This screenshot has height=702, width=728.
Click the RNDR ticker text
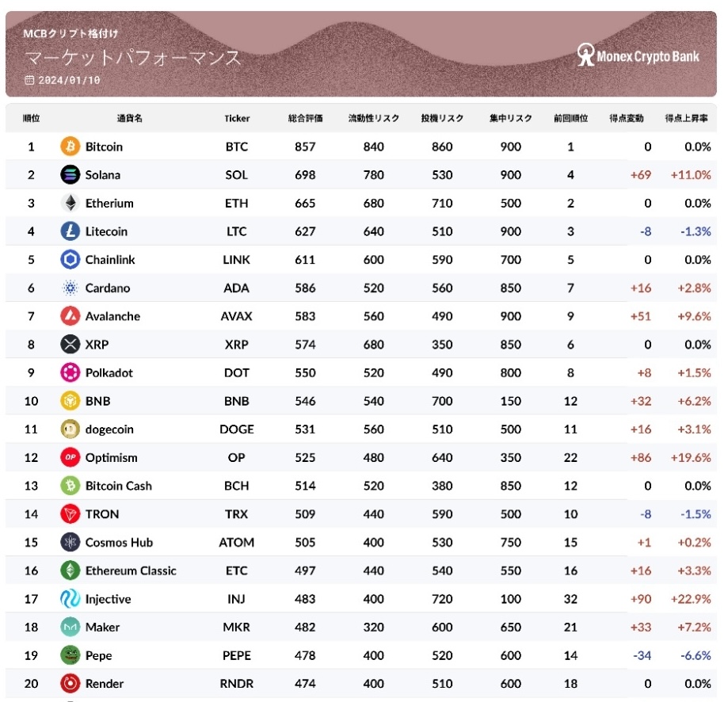pos(237,684)
